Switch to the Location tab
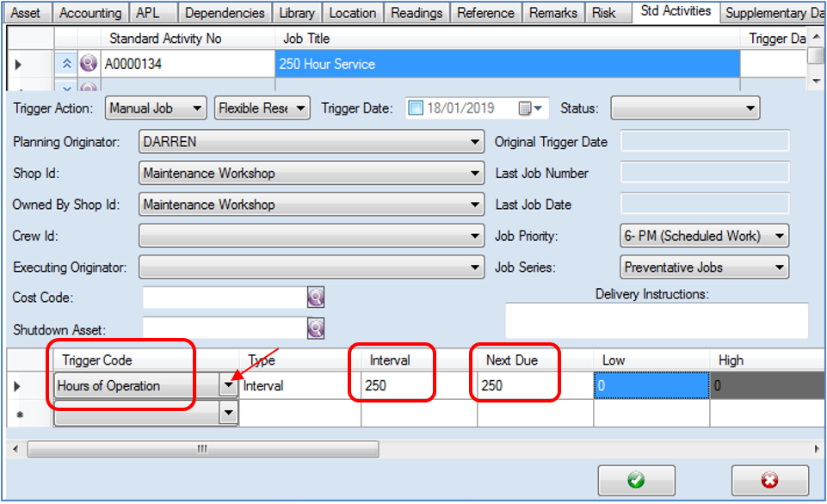The height and width of the screenshot is (504, 827). 353,13
